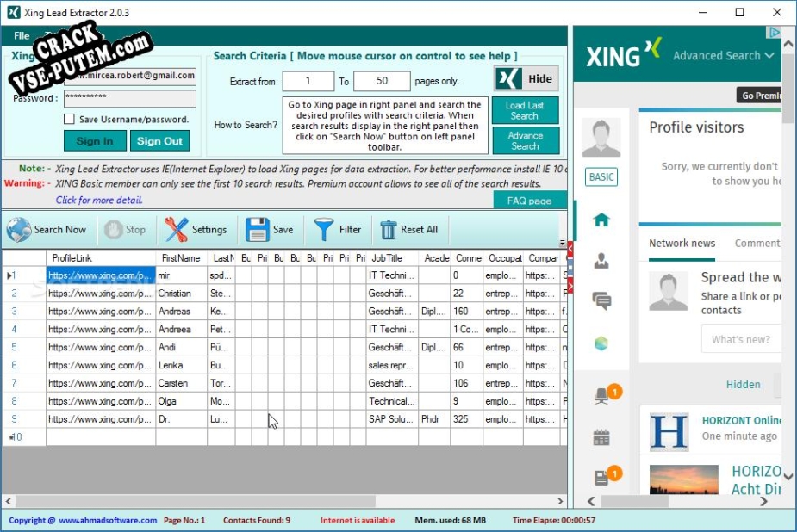Open the FAQ page button
This screenshot has height=532, width=797.
point(530,201)
